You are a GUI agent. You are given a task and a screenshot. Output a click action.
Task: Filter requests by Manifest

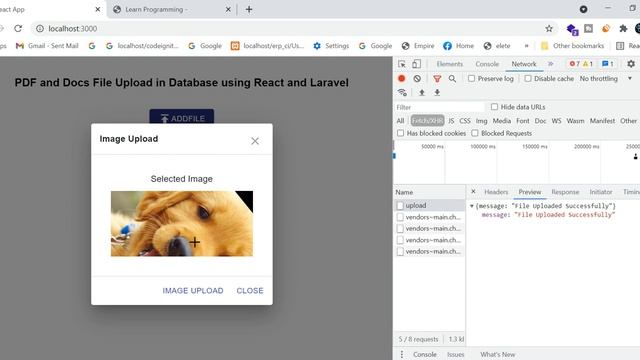click(x=602, y=121)
